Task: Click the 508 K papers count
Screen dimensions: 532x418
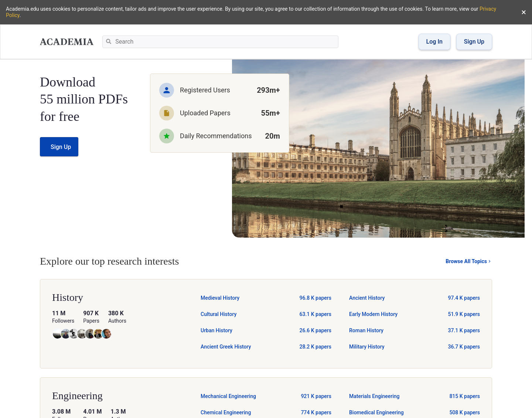Action: (465, 412)
